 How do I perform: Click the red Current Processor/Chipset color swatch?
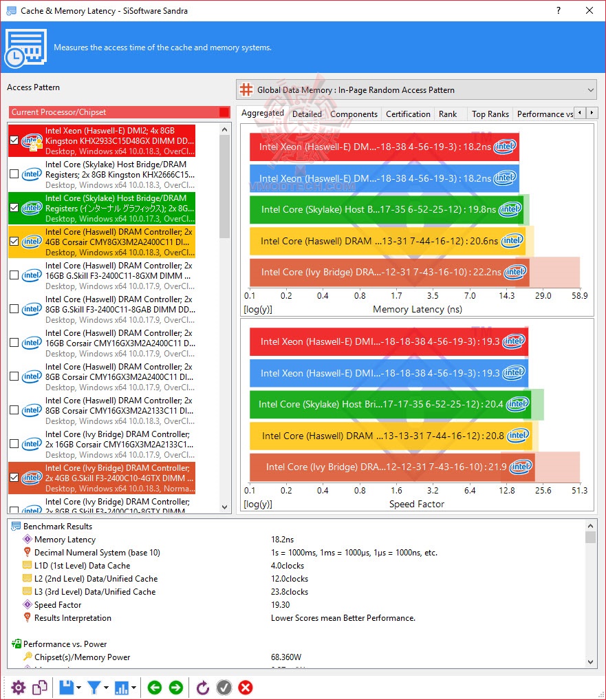[224, 112]
